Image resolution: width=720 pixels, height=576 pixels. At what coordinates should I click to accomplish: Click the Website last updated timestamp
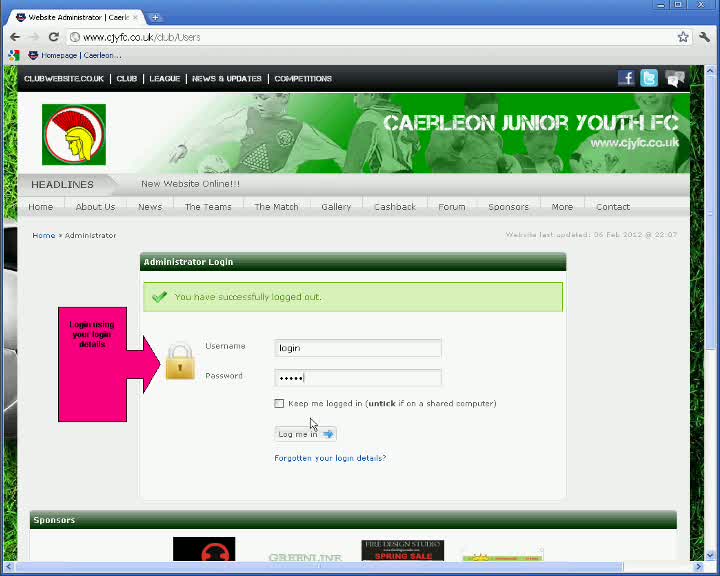point(591,235)
